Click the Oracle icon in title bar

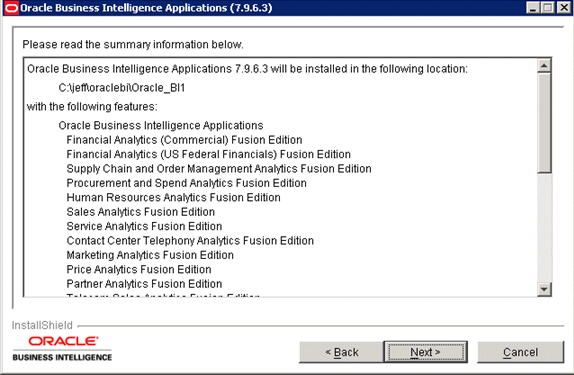tap(11, 8)
